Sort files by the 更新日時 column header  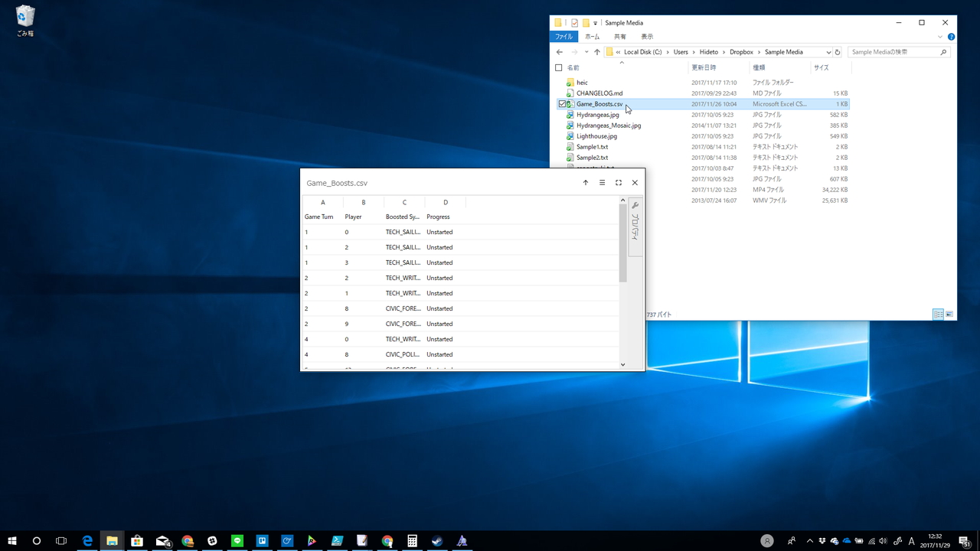[703, 67]
